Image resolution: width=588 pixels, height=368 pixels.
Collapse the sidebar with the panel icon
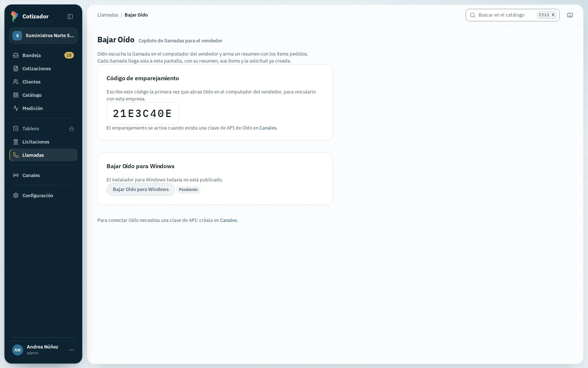tap(70, 17)
